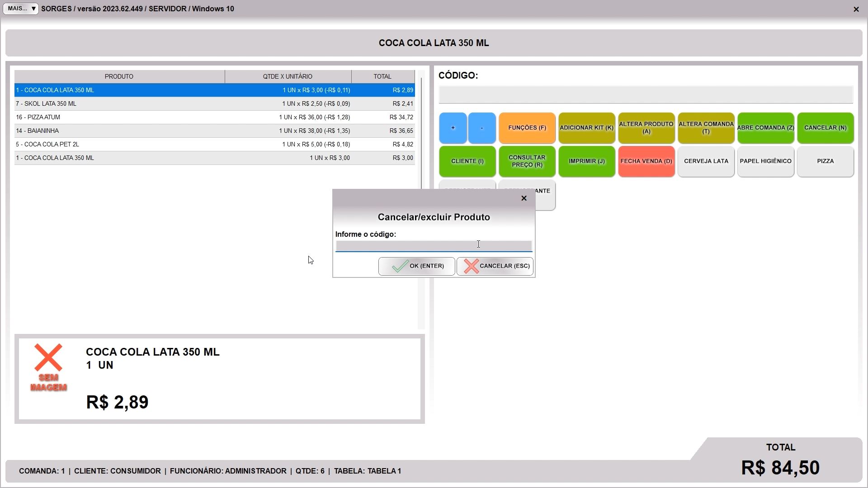Click the PRODUTO column header

[x=119, y=76]
